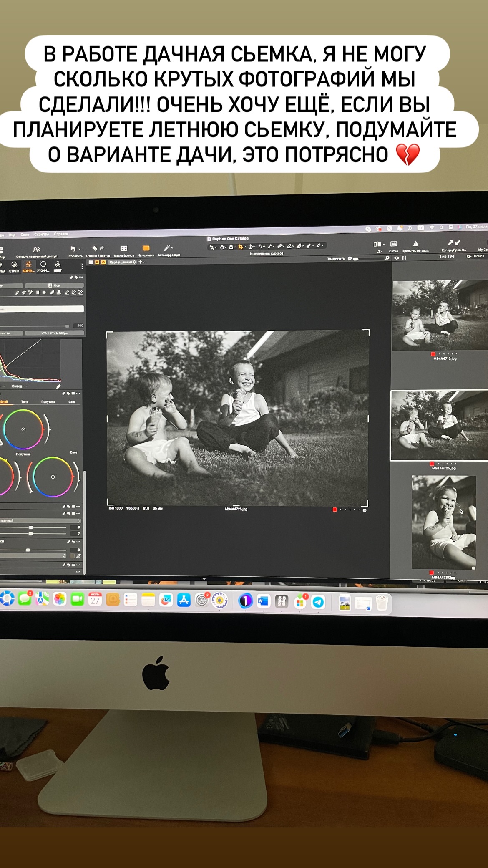488x868 pixels.
Task: Open the Color (ЦВЕТ) tool tab
Action: coord(58,266)
